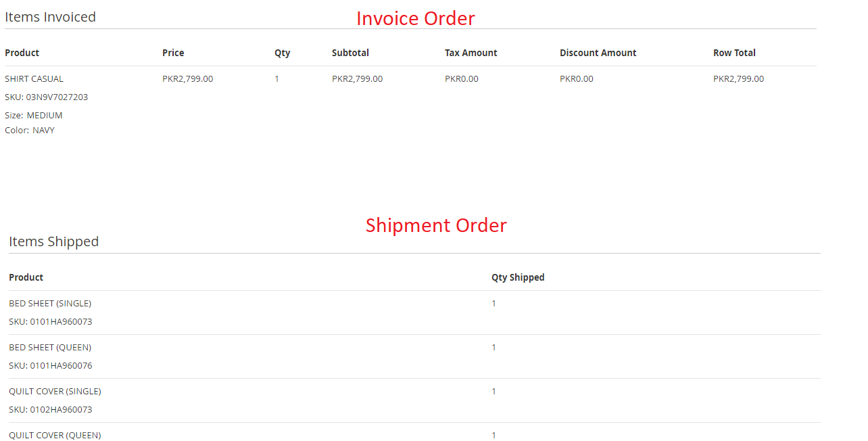Image resolution: width=868 pixels, height=441 pixels.
Task: Click the Color NAVY attribute text
Action: point(30,130)
